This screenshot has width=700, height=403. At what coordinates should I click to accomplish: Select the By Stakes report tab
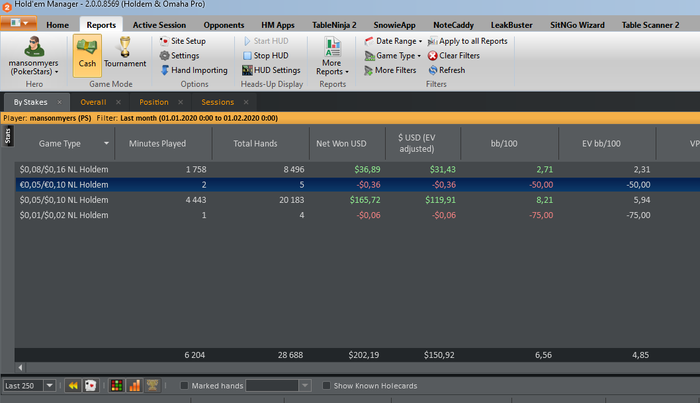[30, 102]
